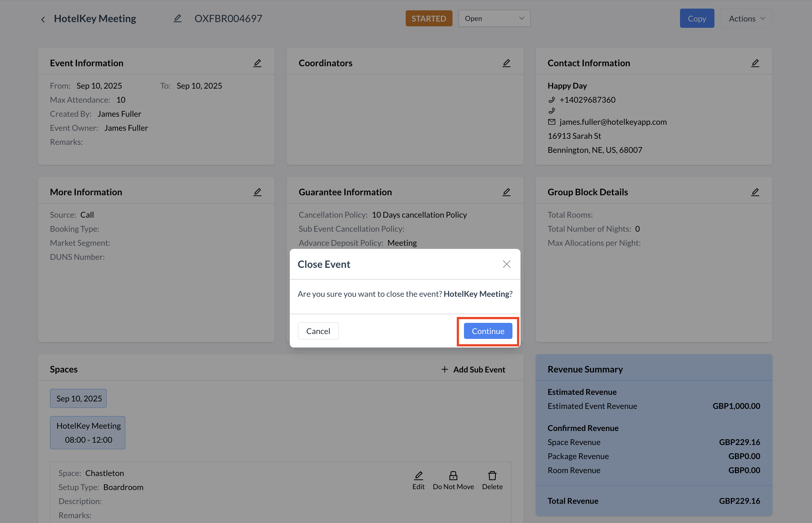Cancel the Close Event dialog

pos(318,331)
